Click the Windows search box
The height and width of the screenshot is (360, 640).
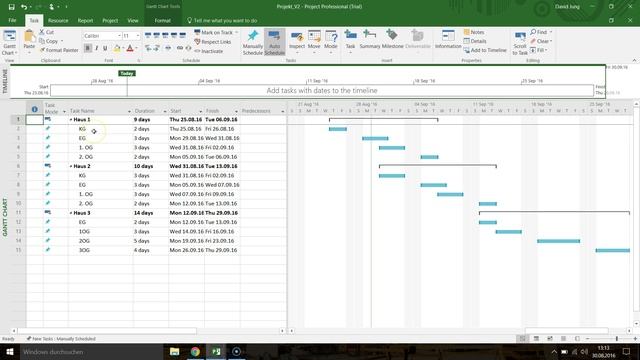click(91, 351)
